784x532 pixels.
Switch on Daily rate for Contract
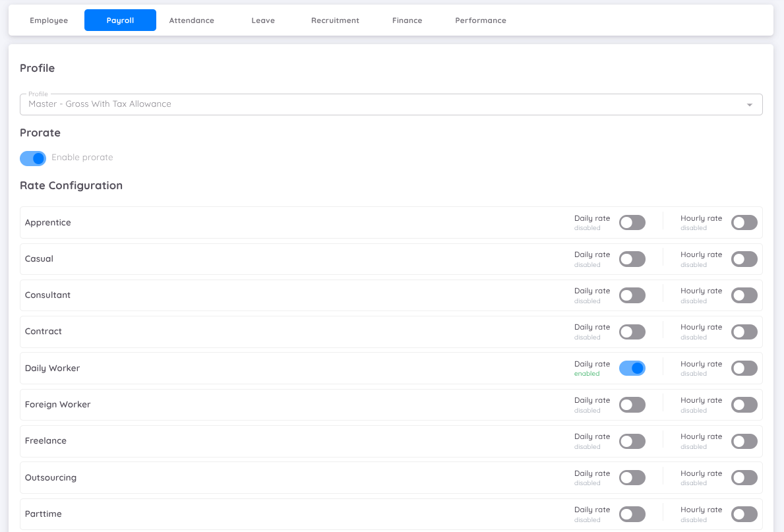coord(632,332)
